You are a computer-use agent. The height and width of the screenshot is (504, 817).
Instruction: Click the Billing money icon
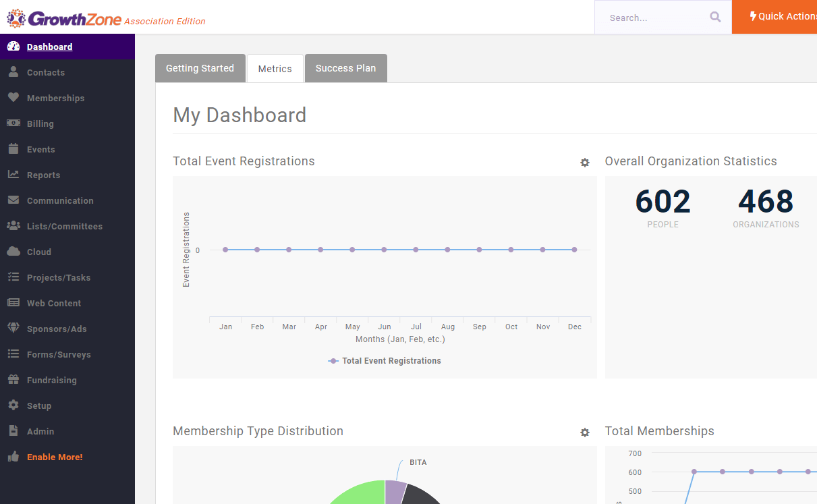13,123
